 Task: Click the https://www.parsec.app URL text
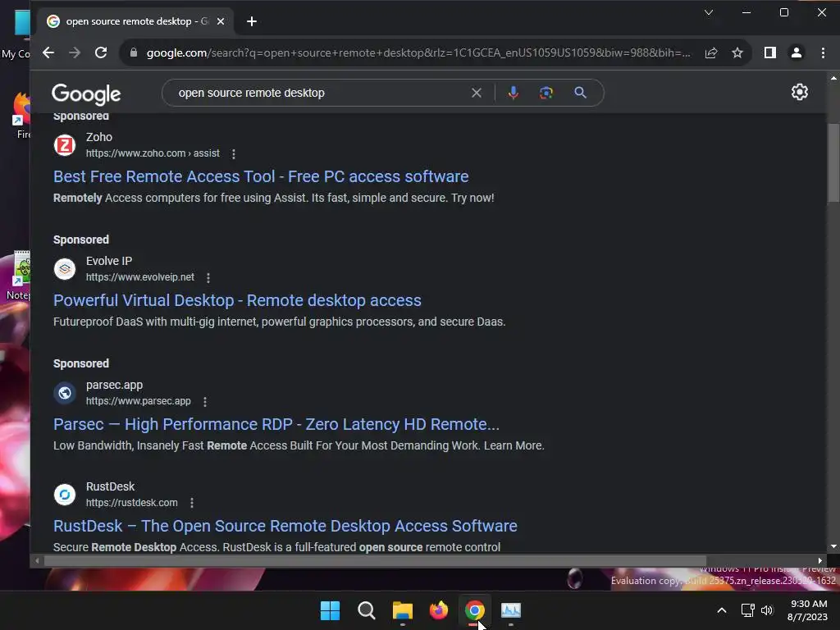[x=138, y=400]
